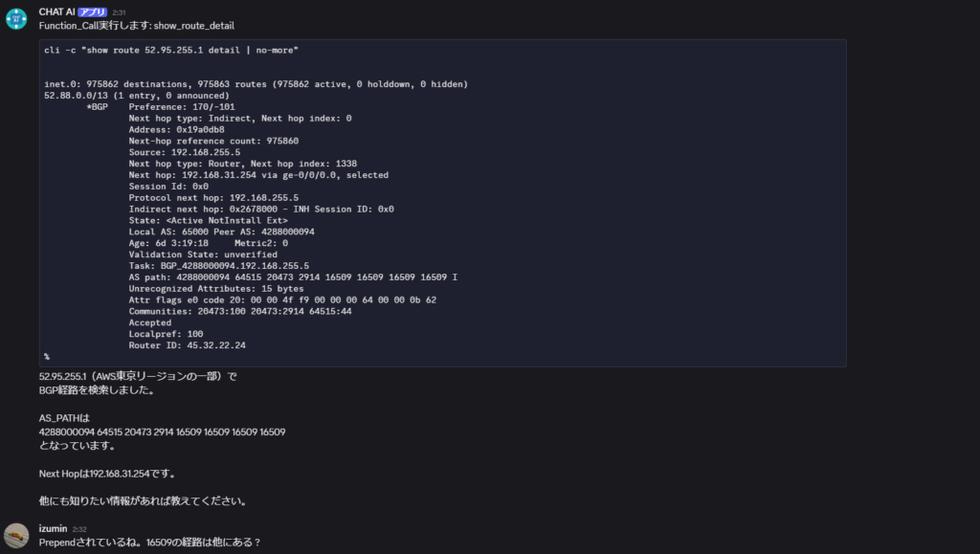This screenshot has width=980, height=554.
Task: Click the inet.0 destinations summary line
Action: click(x=256, y=83)
